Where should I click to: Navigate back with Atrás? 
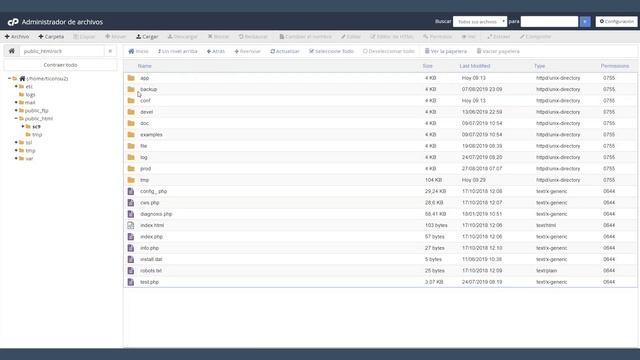(x=216, y=51)
